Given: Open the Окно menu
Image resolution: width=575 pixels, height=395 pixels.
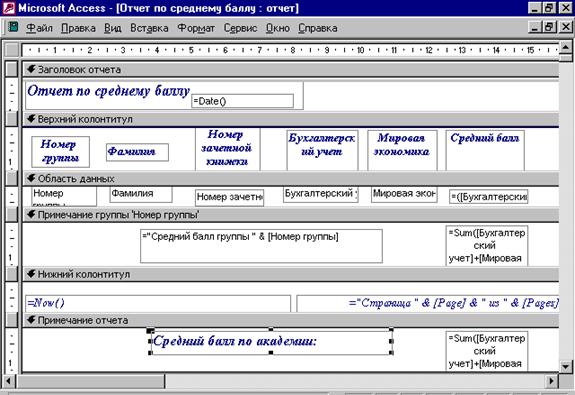Looking at the screenshot, I should click(278, 28).
